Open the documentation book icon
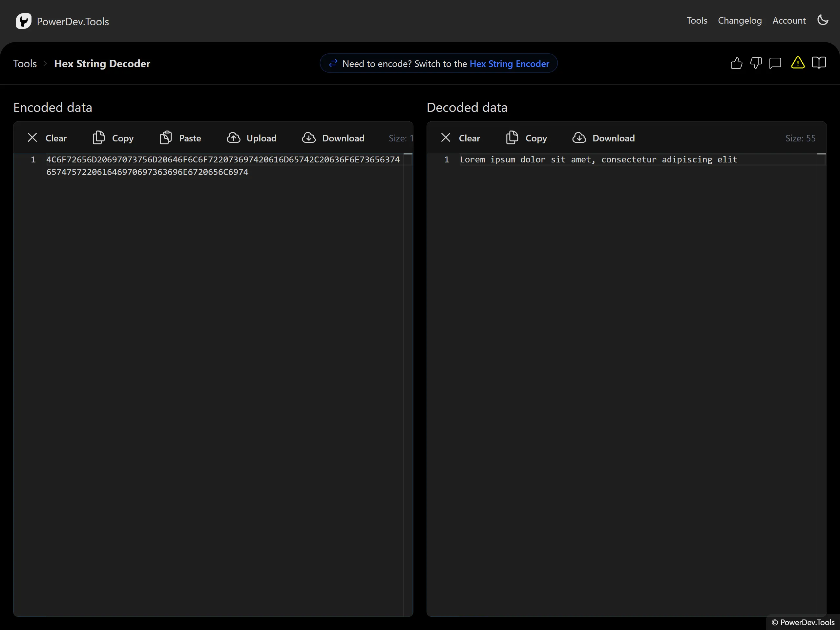This screenshot has height=630, width=840. pos(819,63)
